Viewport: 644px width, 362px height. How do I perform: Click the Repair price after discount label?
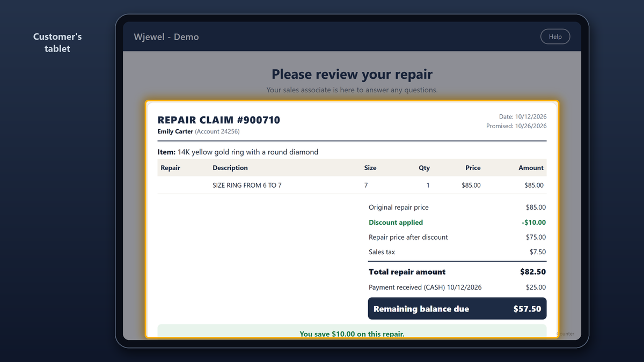408,237
